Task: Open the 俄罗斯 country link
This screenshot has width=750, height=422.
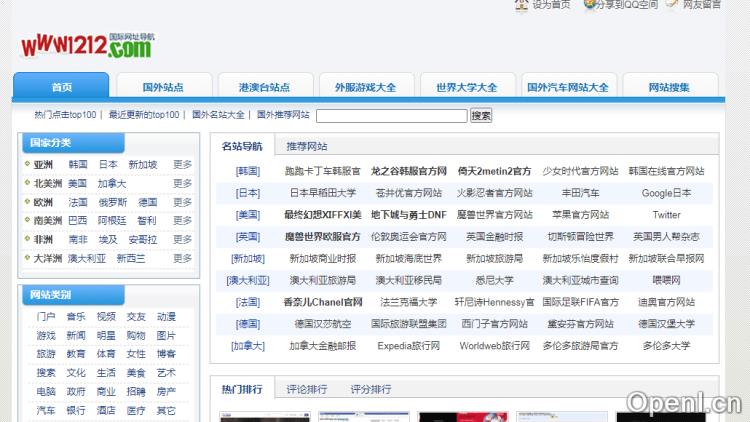Action: point(113,202)
